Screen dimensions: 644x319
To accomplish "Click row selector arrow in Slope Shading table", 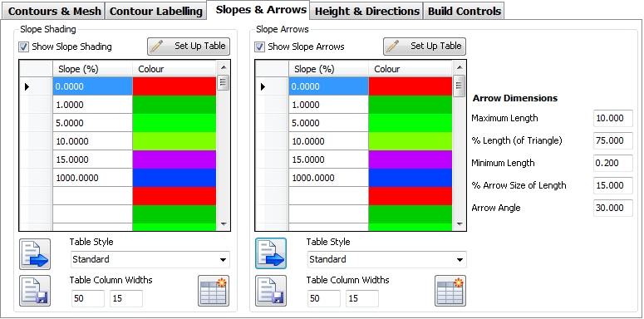I will (27, 86).
